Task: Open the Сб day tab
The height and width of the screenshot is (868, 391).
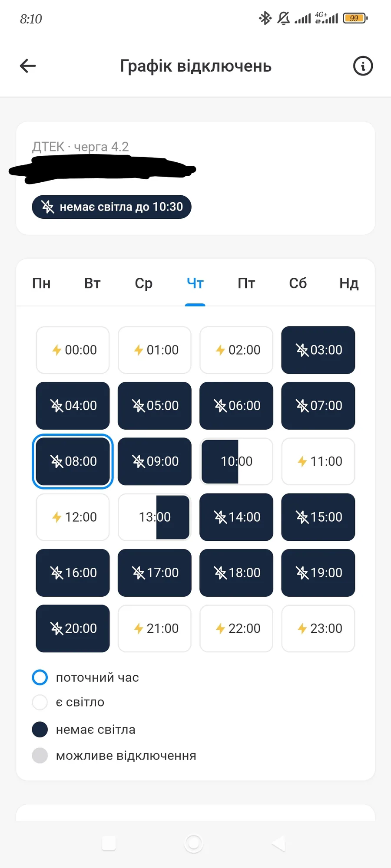Action: coord(298,283)
